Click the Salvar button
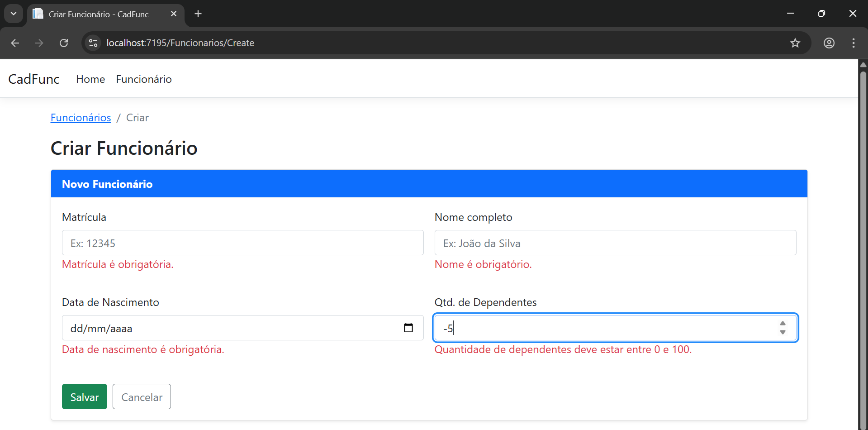The height and width of the screenshot is (430, 868). point(84,397)
